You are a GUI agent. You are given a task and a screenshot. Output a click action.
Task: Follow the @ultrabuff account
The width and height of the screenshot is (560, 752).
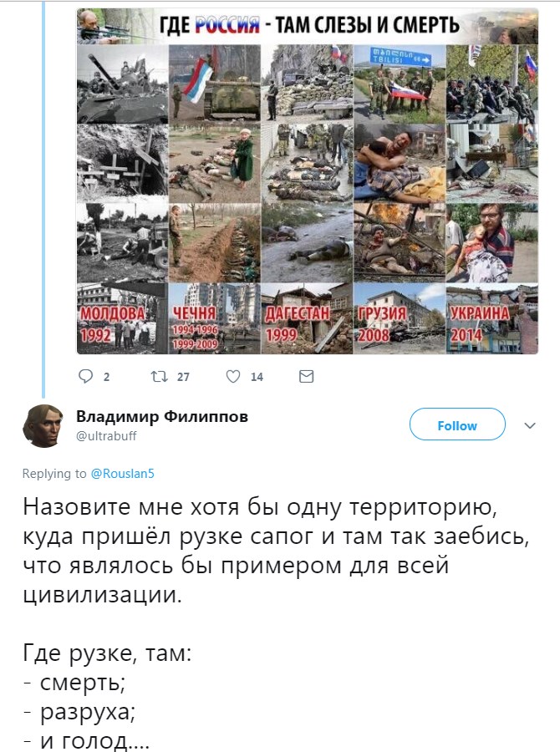click(x=457, y=425)
